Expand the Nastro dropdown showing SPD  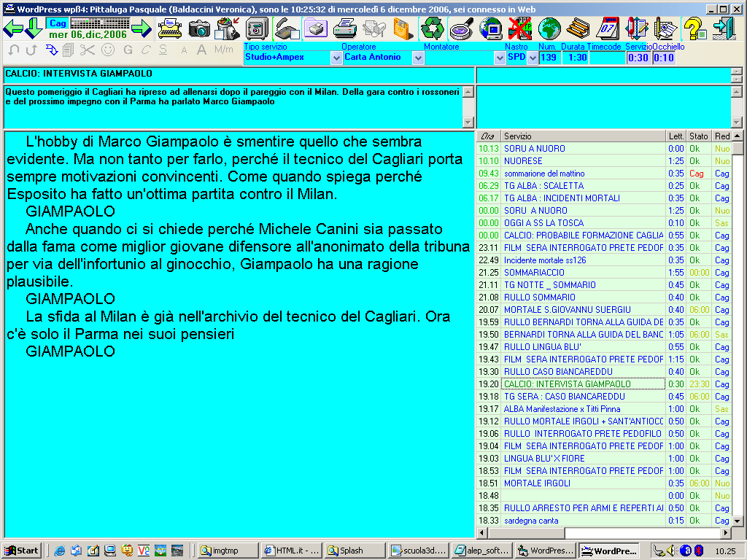[531, 58]
